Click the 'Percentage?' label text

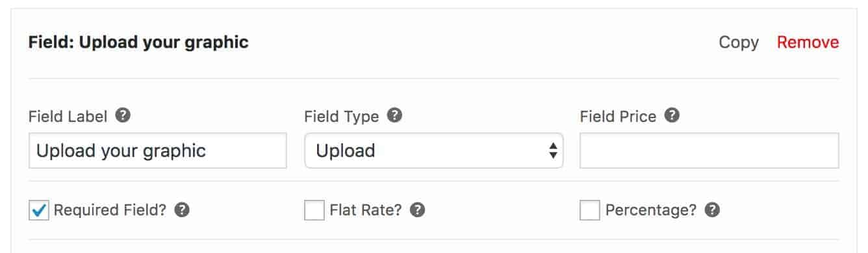(x=651, y=210)
